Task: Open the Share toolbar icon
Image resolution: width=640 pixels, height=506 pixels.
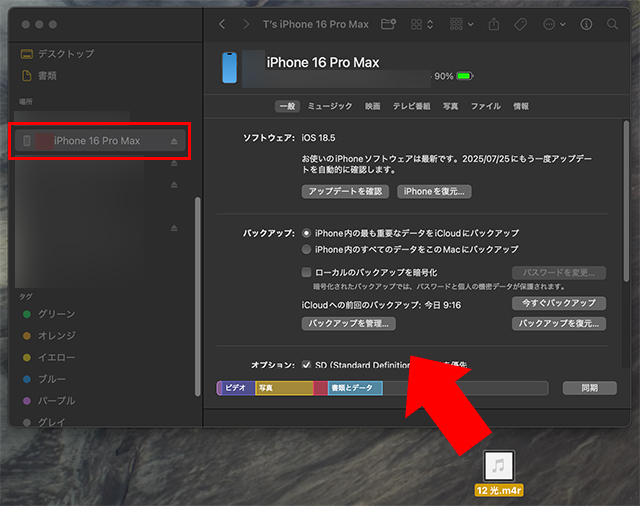Action: [494, 24]
